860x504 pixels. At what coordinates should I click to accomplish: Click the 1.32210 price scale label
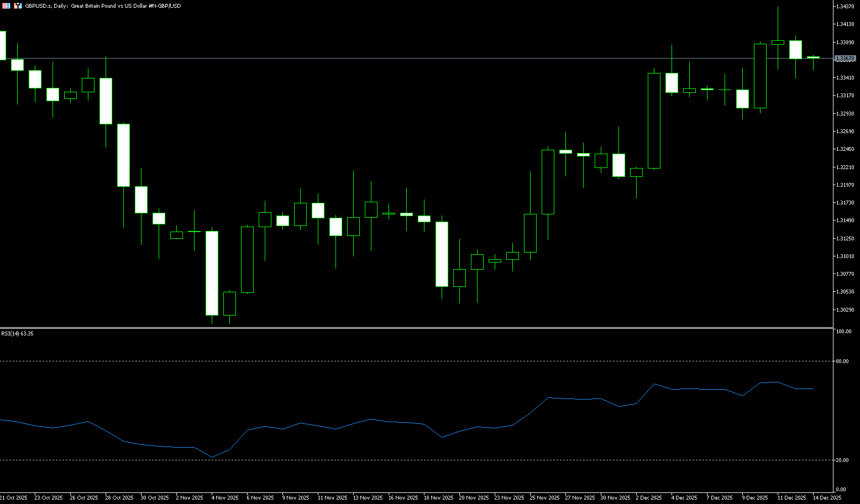846,167
